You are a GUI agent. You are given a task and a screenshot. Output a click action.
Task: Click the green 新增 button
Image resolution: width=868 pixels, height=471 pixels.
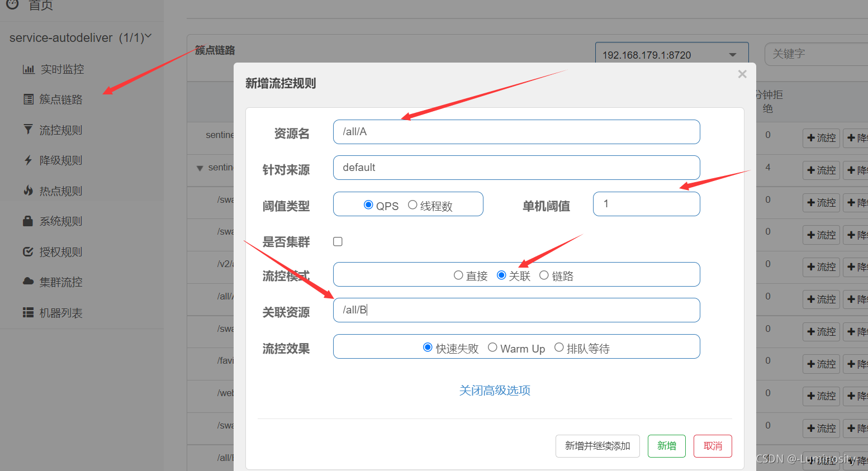click(x=667, y=446)
